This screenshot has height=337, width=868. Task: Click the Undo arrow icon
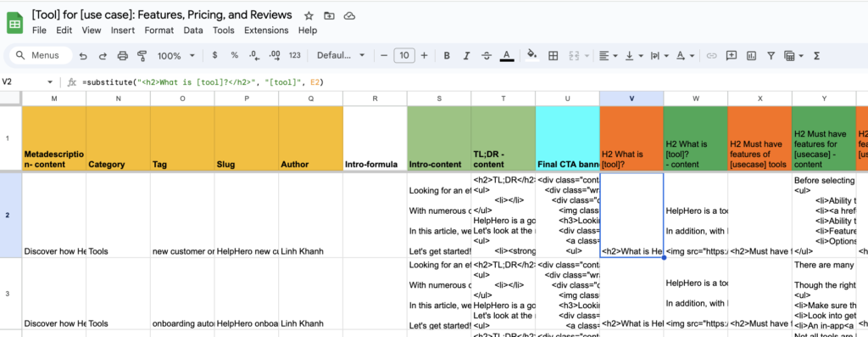tap(83, 55)
